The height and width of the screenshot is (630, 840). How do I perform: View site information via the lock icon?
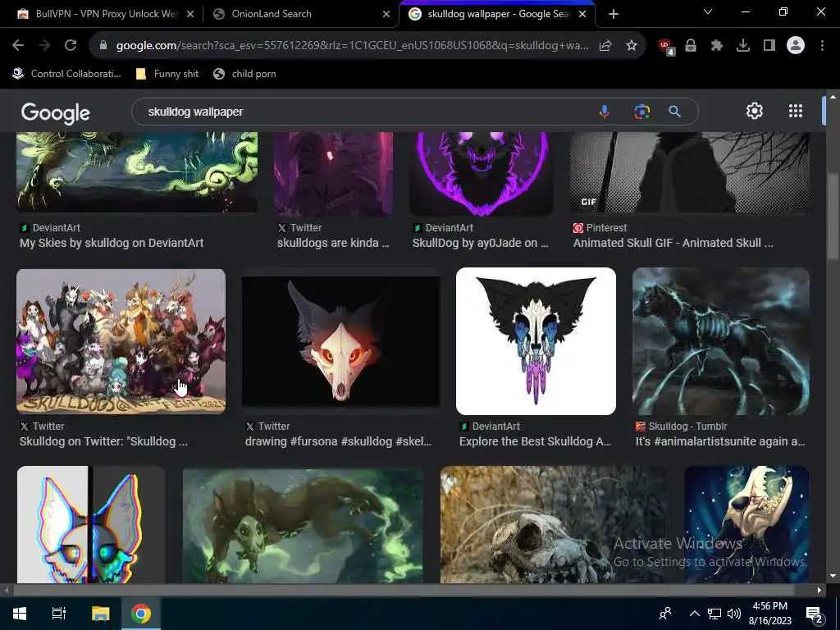(x=103, y=46)
